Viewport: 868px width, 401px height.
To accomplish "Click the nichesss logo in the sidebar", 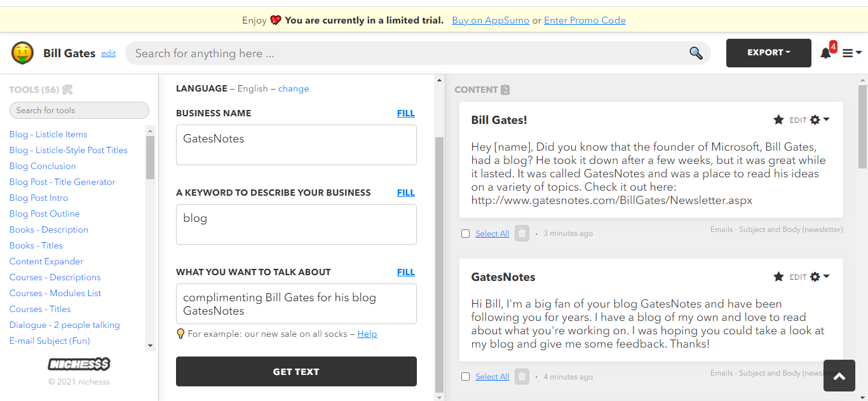I will (x=79, y=364).
